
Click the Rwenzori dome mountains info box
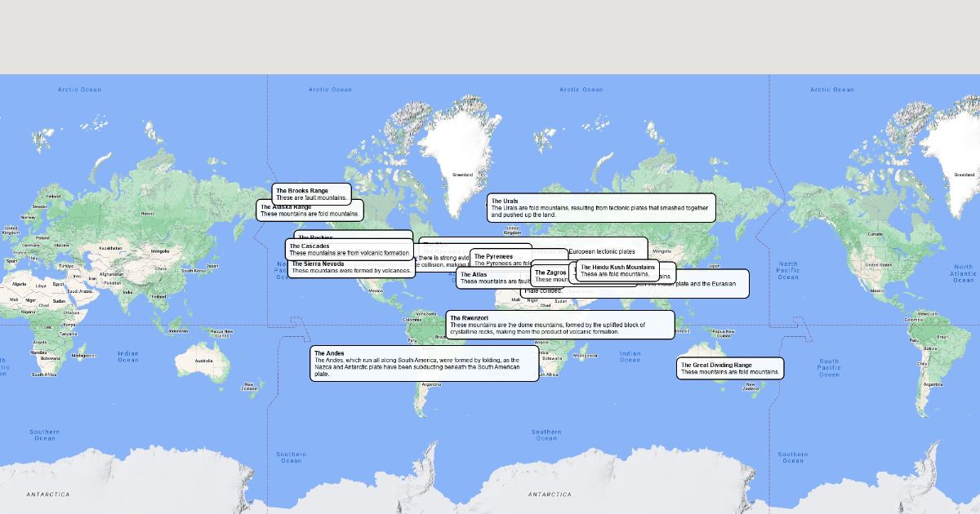click(x=559, y=325)
